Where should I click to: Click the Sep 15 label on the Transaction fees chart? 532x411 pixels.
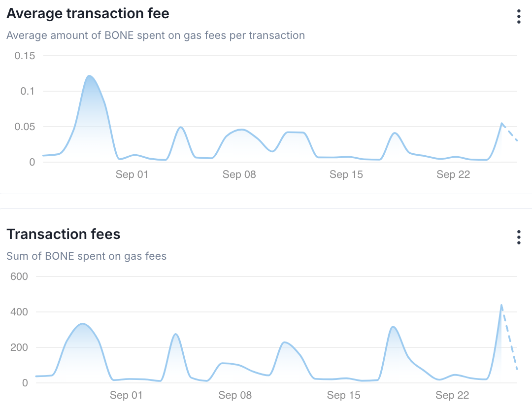(343, 395)
